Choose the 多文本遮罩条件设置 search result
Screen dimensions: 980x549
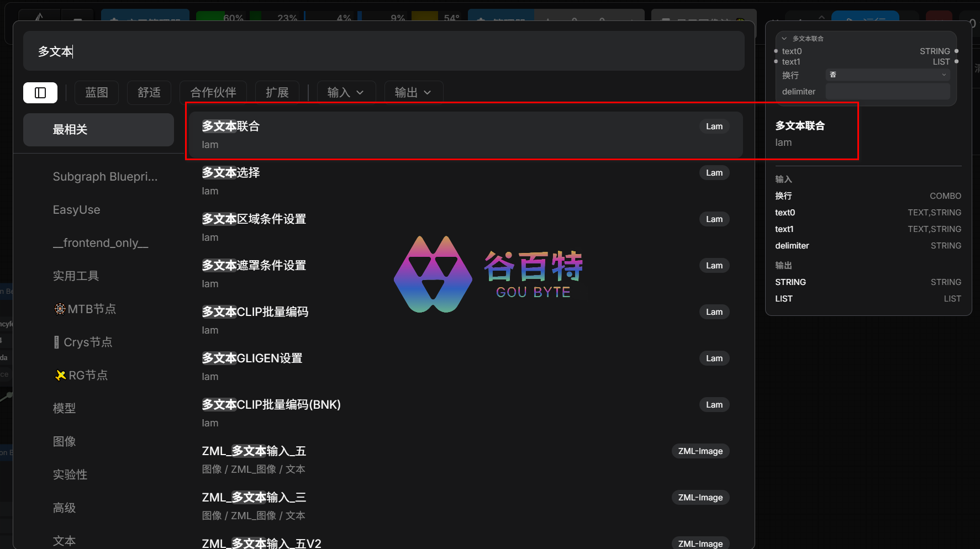[x=466, y=274]
